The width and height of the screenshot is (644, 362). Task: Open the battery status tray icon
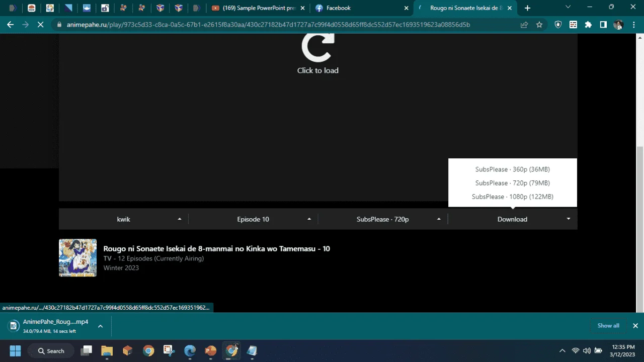598,351
